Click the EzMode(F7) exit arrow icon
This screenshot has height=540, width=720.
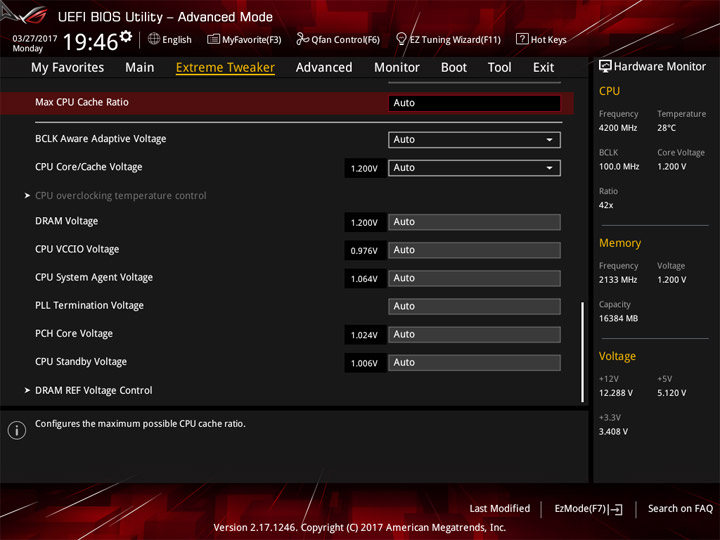tap(616, 509)
